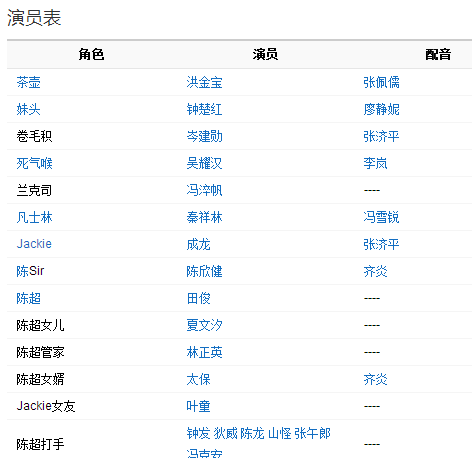This screenshot has width=472, height=458.
Task: Open the 狄威 link in 陈超打手 row
Action: [225, 433]
